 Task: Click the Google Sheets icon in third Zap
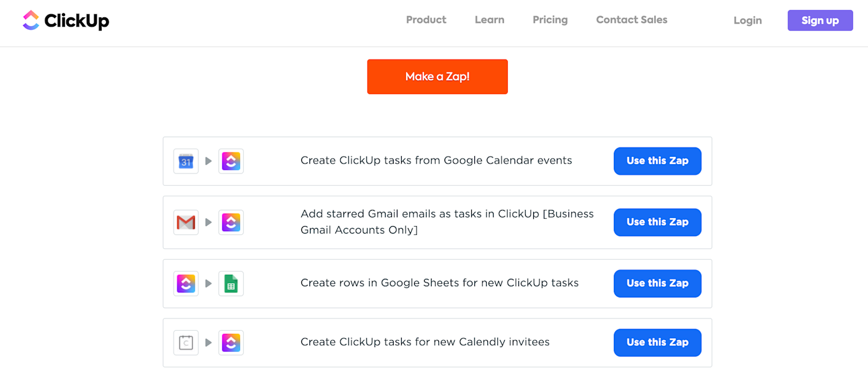click(x=231, y=284)
